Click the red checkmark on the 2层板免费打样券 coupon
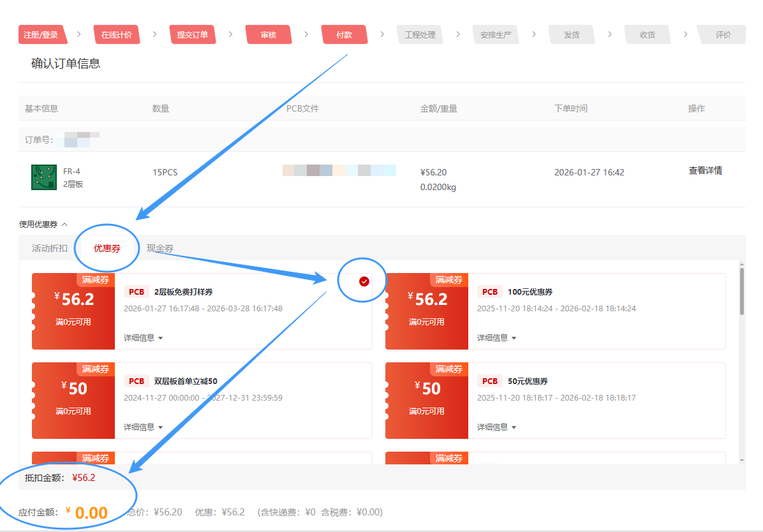 click(x=364, y=281)
